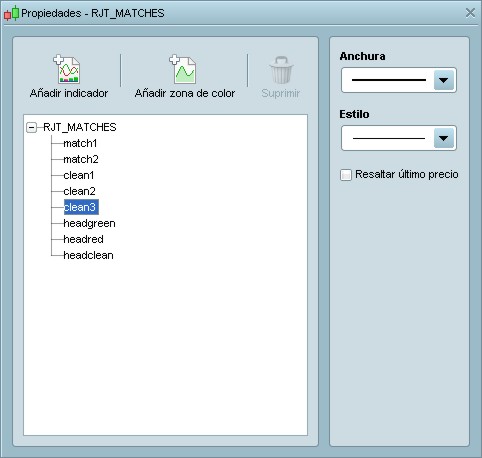
Task: Select match2 in the tree
Action: click(81, 159)
